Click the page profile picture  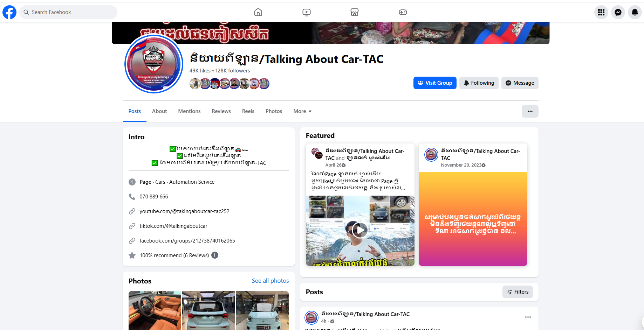pyautogui.click(x=154, y=64)
